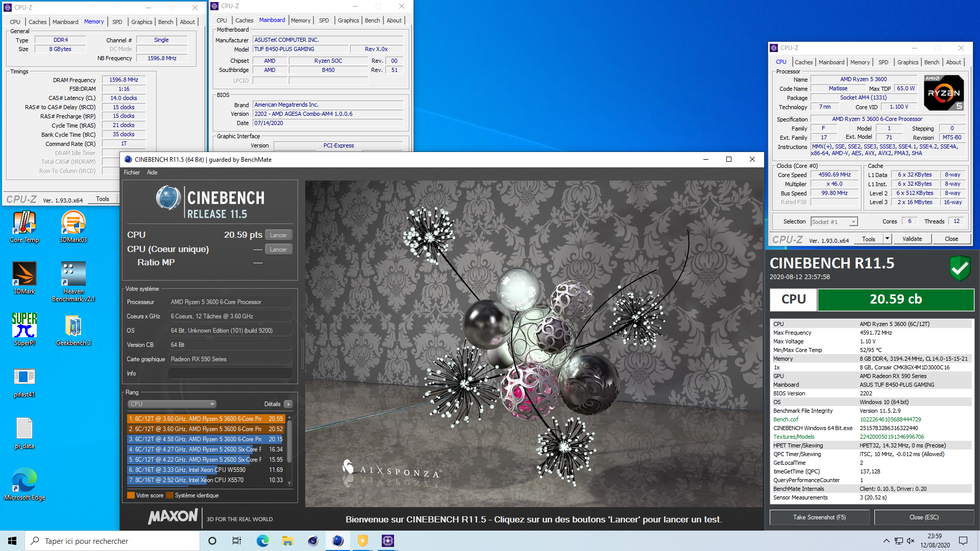Click the Cinebench rendered scene image
This screenshot has width=980, height=551.
tap(533, 344)
